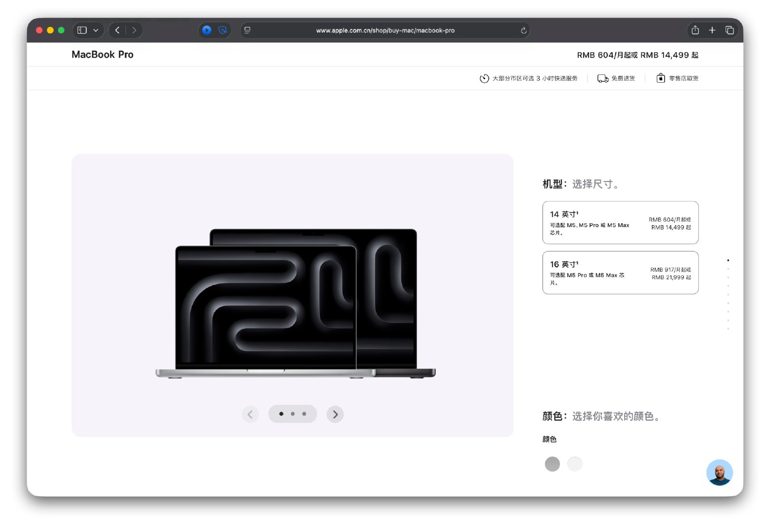Click the shield extension icon in toolbar
The height and width of the screenshot is (532, 770).
coord(223,30)
